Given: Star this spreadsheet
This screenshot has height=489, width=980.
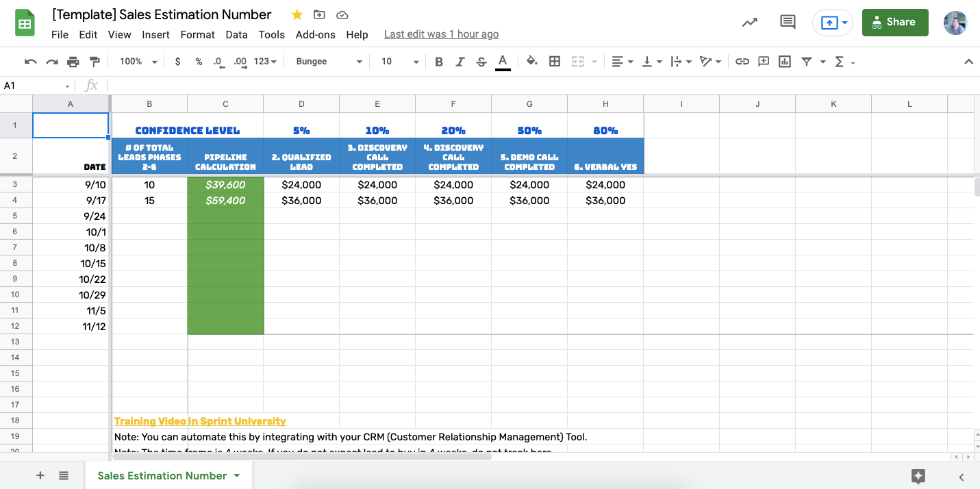Looking at the screenshot, I should coord(297,14).
